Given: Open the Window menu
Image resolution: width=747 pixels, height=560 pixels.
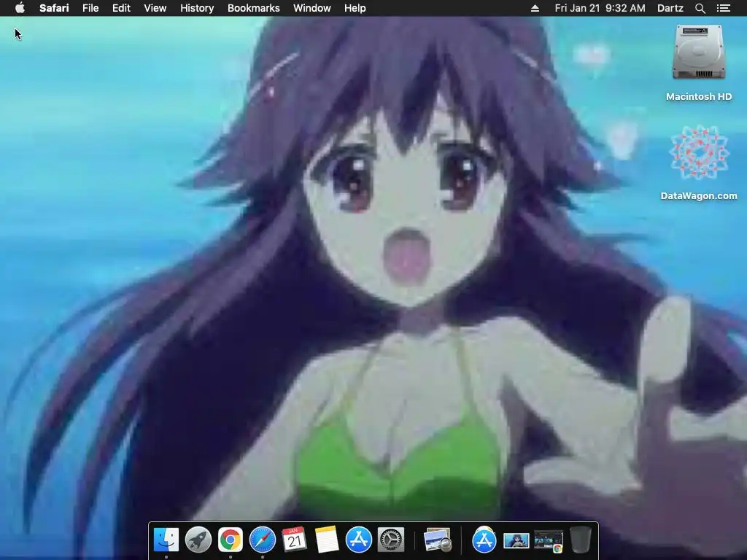Looking at the screenshot, I should point(312,8).
